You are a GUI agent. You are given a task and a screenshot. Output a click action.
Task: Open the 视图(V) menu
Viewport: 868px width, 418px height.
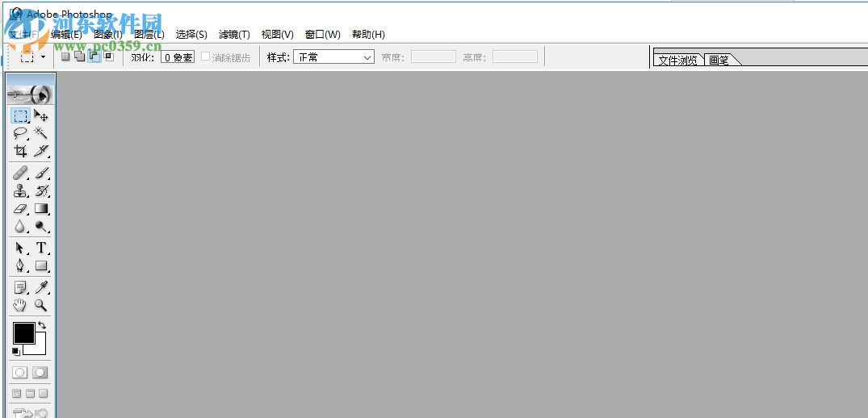click(x=277, y=34)
